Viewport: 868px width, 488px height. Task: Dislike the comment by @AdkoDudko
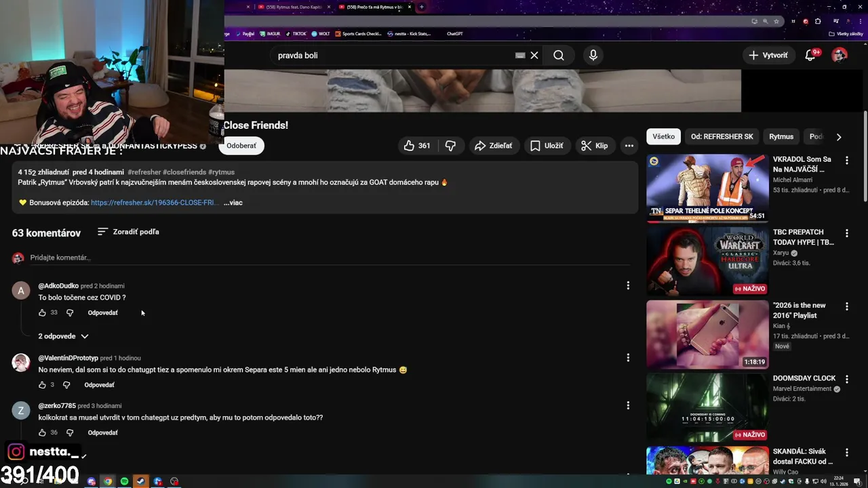pyautogui.click(x=70, y=312)
